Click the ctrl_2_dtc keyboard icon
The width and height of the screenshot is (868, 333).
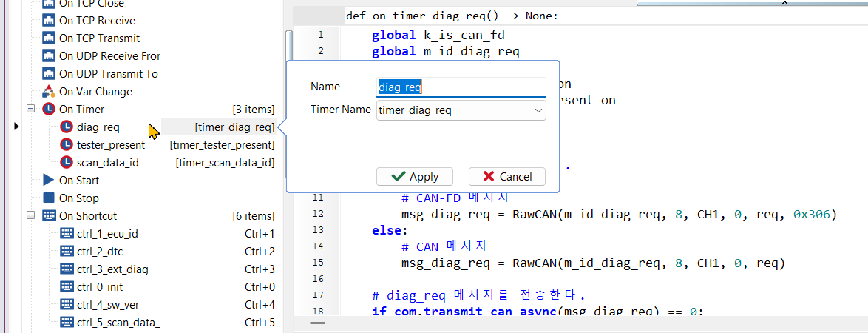[x=67, y=251]
